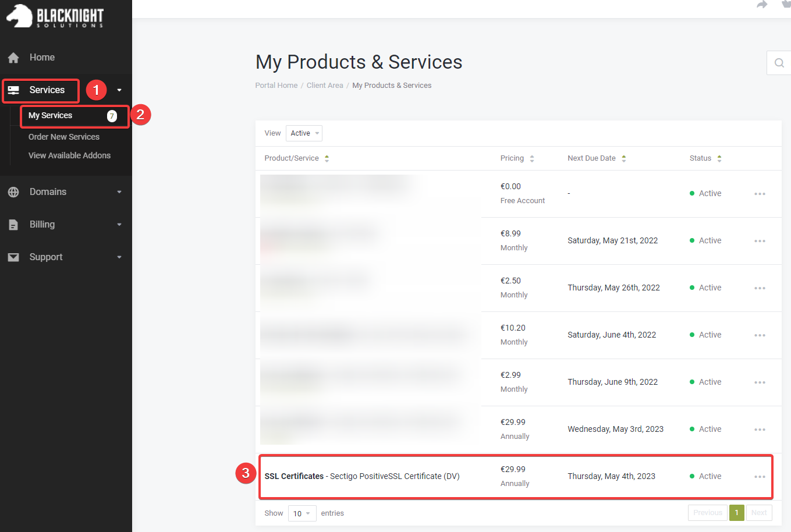Open the three-dot menu for €10.20 Monthly row
791x532 pixels.
(x=760, y=335)
